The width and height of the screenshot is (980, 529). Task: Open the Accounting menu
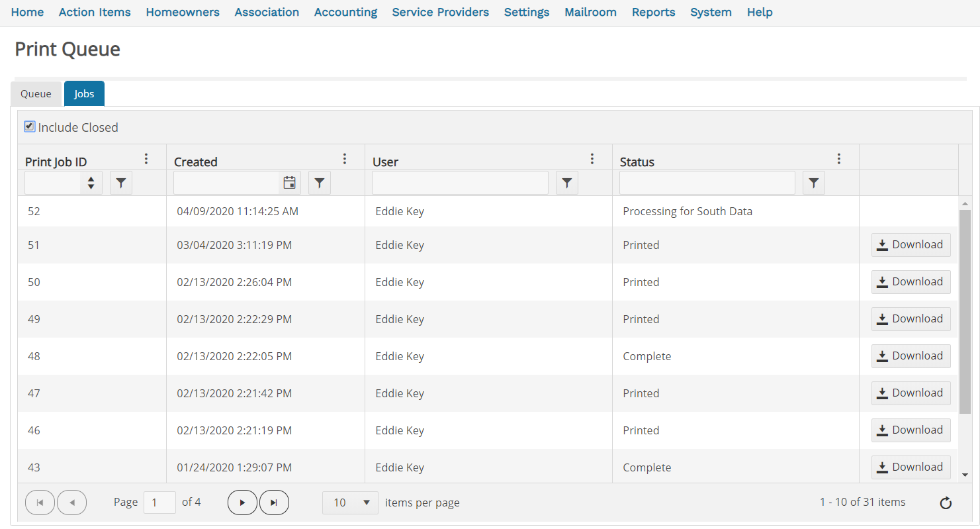(345, 12)
